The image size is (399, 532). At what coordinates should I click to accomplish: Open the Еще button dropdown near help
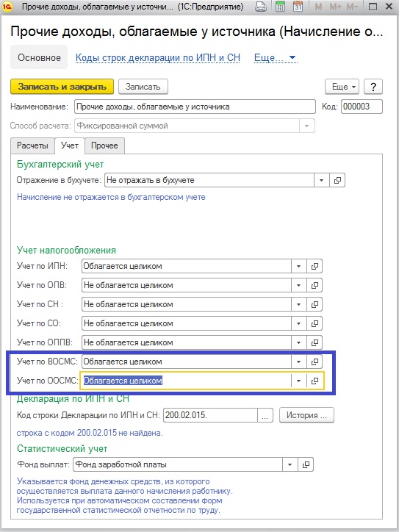pyautogui.click(x=342, y=87)
